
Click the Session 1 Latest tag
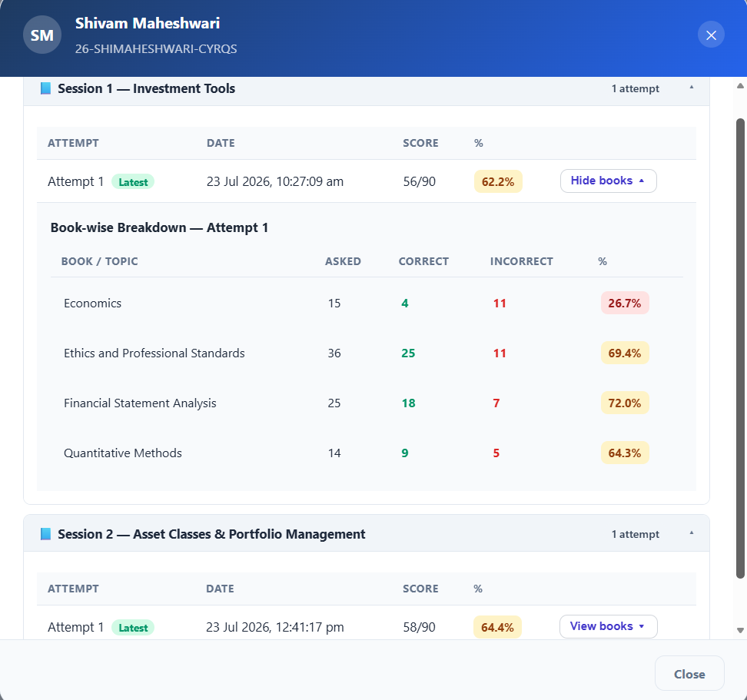coord(133,182)
